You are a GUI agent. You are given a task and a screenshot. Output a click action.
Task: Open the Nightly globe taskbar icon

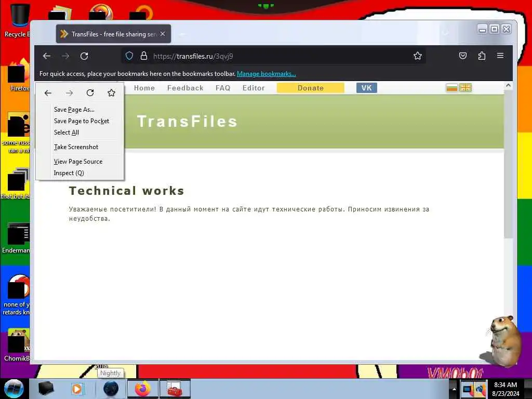(x=111, y=389)
